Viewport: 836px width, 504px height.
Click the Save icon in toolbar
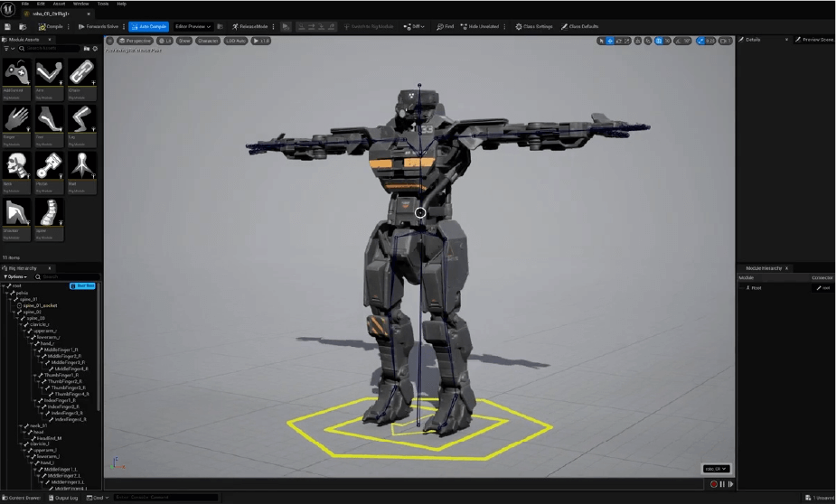coord(7,27)
